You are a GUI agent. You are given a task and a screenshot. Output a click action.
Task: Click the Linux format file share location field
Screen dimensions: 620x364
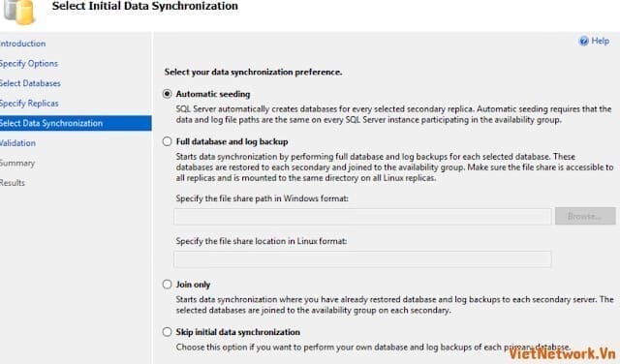(362, 258)
